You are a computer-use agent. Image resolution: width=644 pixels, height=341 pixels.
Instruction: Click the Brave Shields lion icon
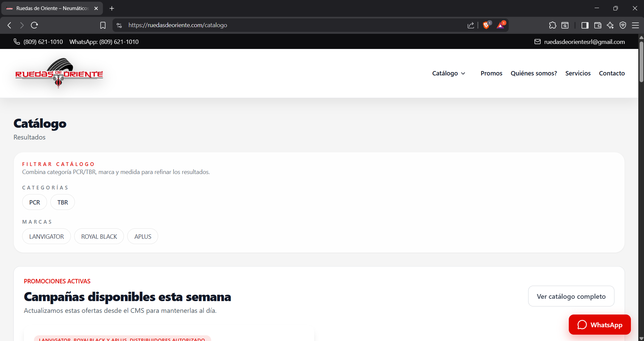(486, 25)
